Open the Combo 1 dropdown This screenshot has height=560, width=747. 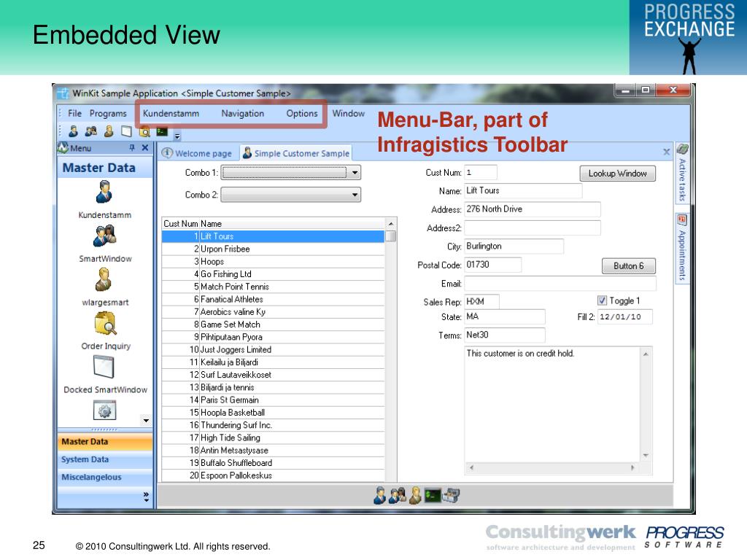(355, 172)
